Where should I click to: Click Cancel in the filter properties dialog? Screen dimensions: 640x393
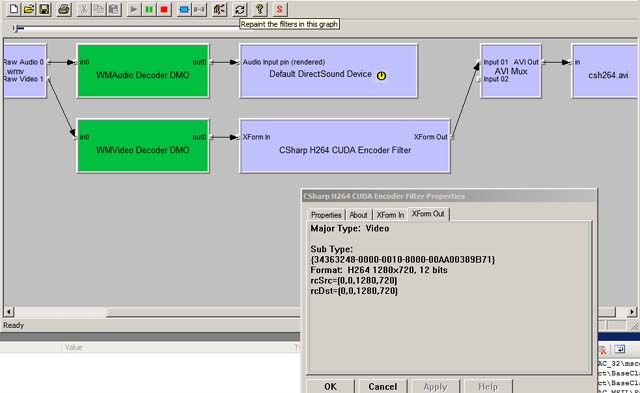click(382, 386)
